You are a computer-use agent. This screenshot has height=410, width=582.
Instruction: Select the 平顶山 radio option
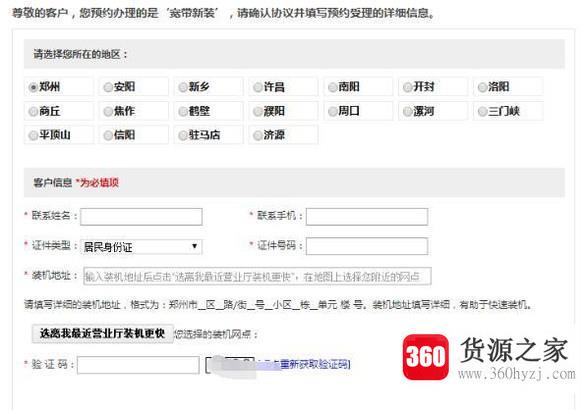tap(33, 135)
